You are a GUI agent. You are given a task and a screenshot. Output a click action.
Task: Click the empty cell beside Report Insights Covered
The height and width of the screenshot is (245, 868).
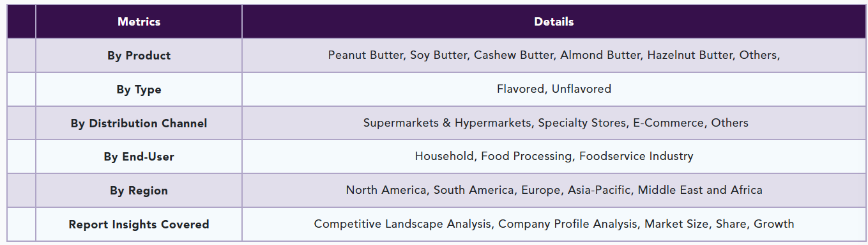tap(21, 225)
